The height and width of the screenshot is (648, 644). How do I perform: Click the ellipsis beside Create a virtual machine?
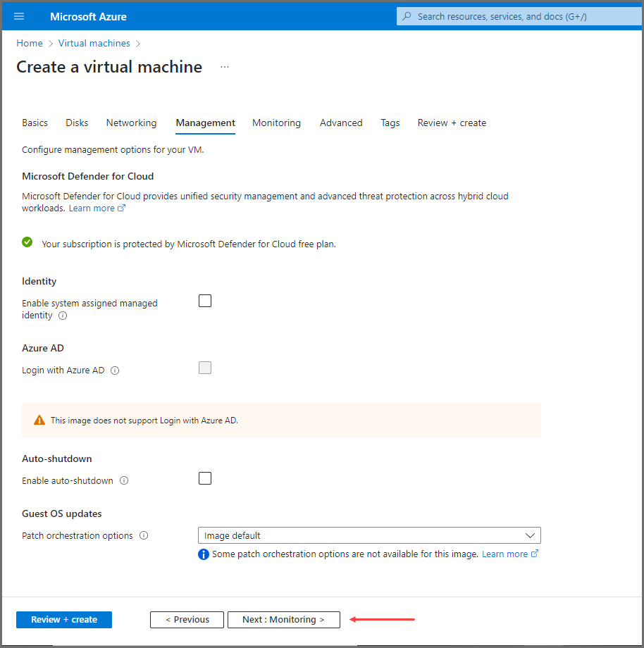[225, 68]
